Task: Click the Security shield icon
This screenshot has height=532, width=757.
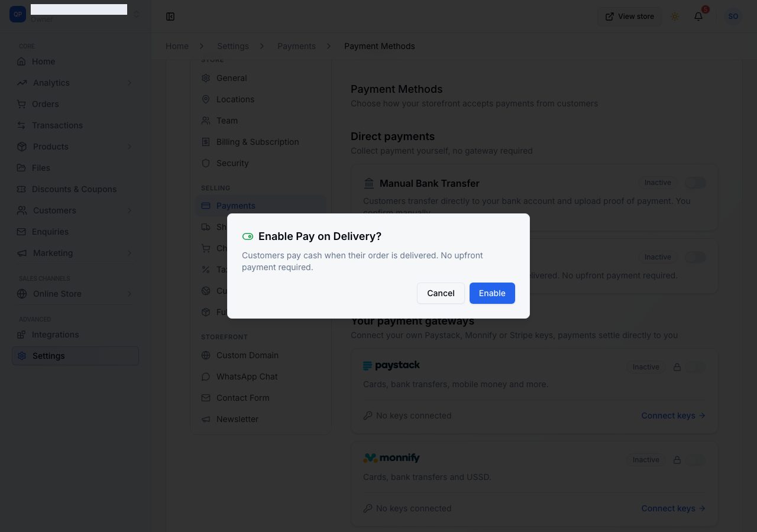Action: 206,163
